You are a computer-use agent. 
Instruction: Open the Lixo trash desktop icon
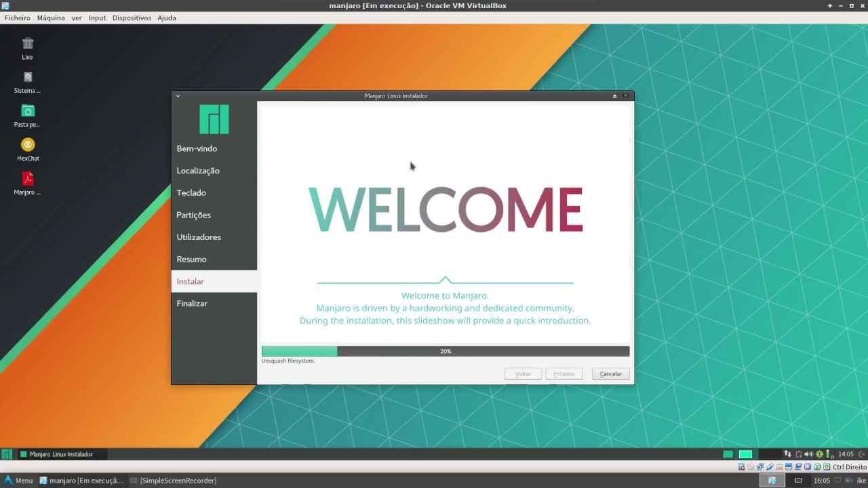[27, 47]
